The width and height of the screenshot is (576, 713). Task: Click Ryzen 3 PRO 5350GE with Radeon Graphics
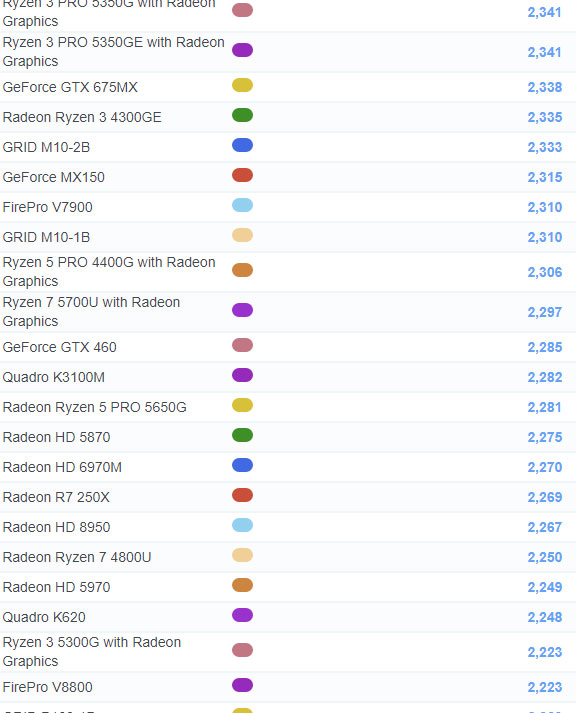click(x=114, y=51)
